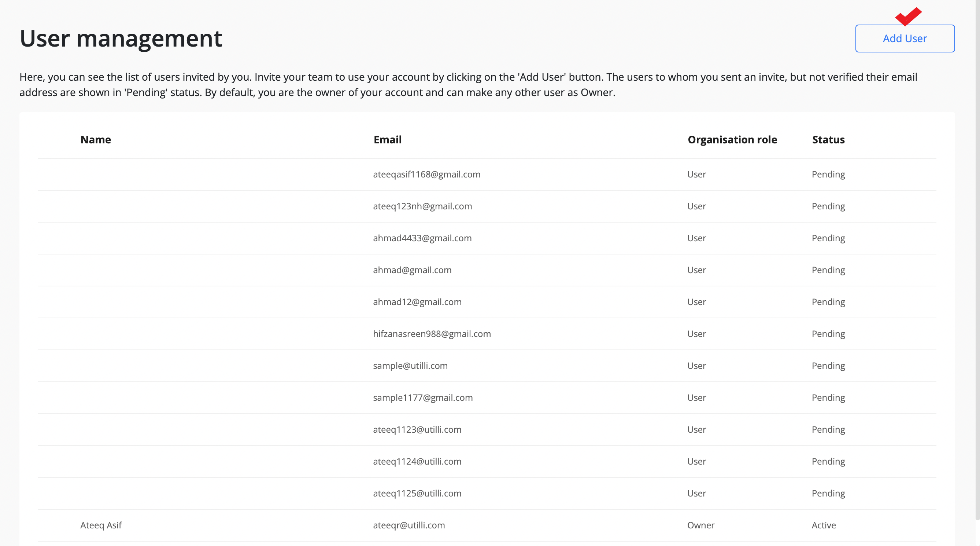This screenshot has width=980, height=546.
Task: Click the Status column header
Action: point(828,140)
